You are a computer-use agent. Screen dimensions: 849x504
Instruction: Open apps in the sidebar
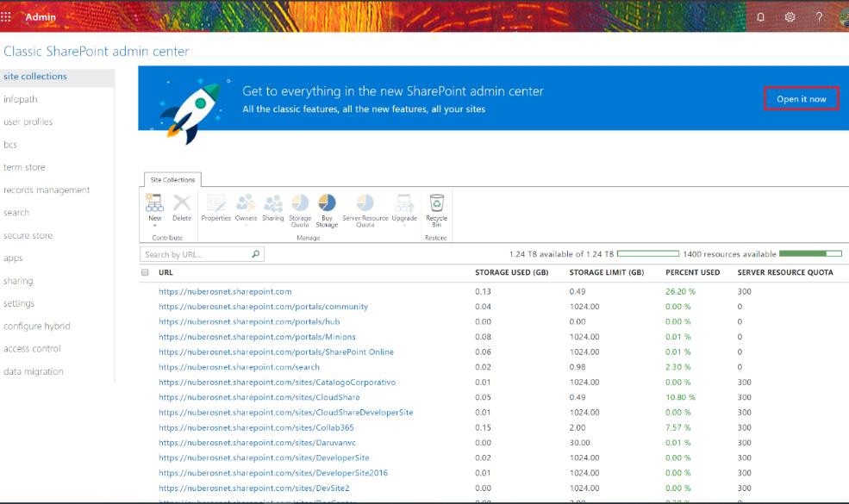(13, 258)
